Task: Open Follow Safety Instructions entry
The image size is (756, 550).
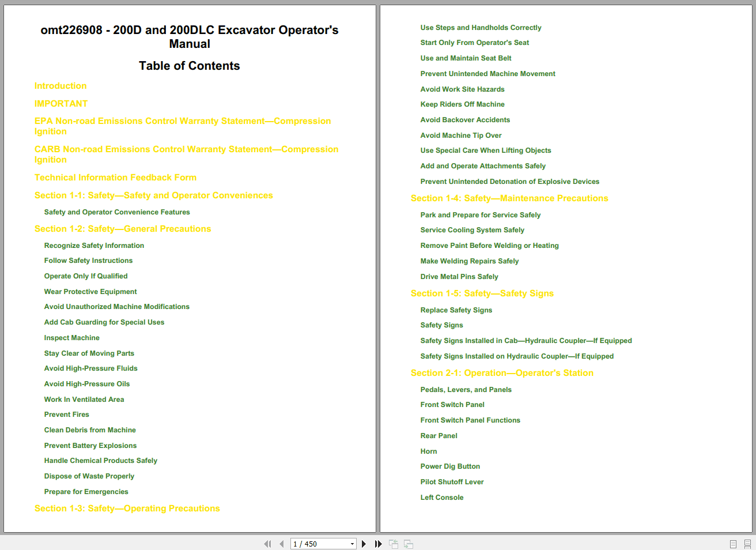Action: click(88, 261)
